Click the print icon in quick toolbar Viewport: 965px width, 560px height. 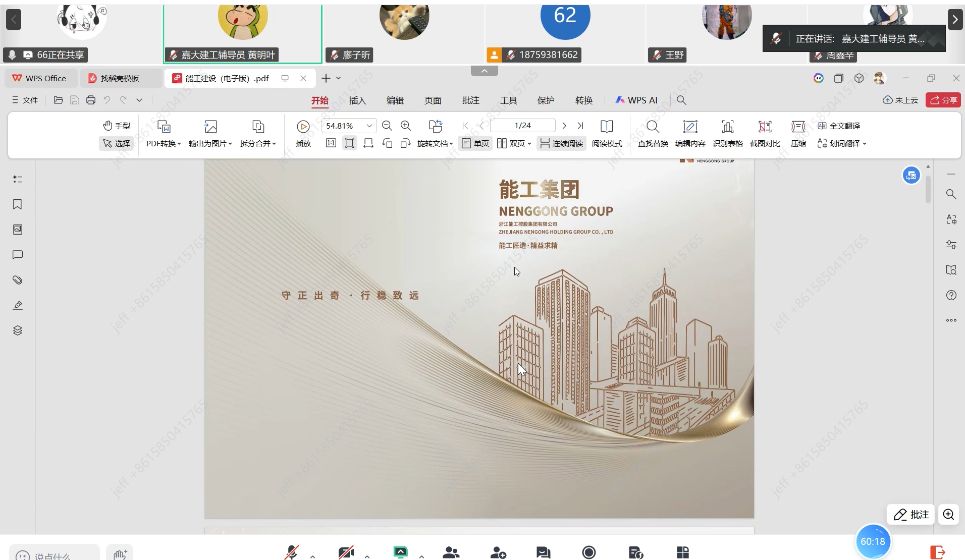click(91, 100)
